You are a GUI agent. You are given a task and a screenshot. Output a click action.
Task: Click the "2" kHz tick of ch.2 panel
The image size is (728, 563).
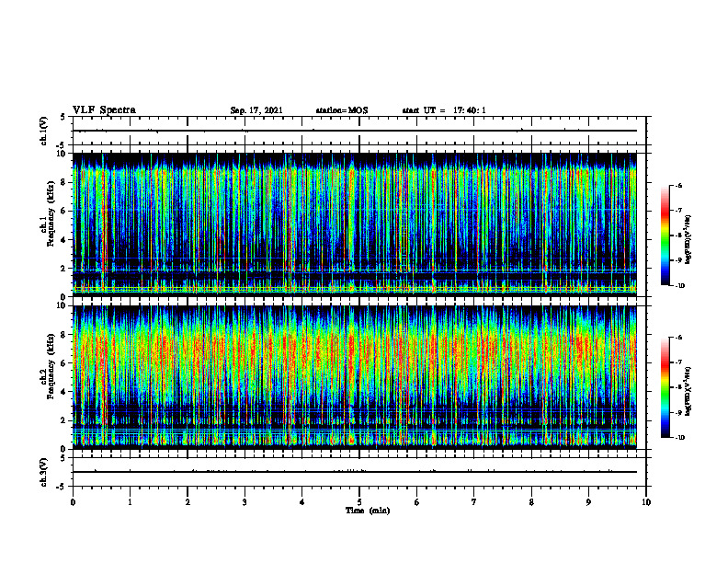[x=64, y=420]
